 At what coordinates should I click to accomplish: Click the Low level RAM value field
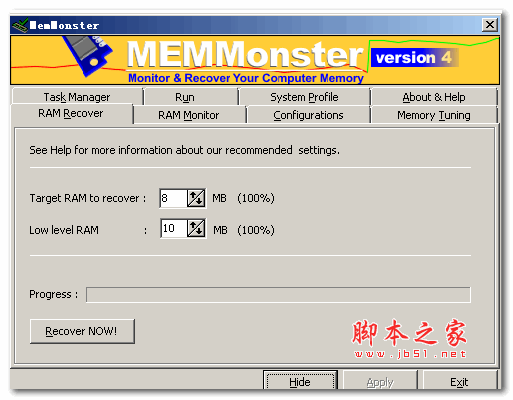coord(174,228)
